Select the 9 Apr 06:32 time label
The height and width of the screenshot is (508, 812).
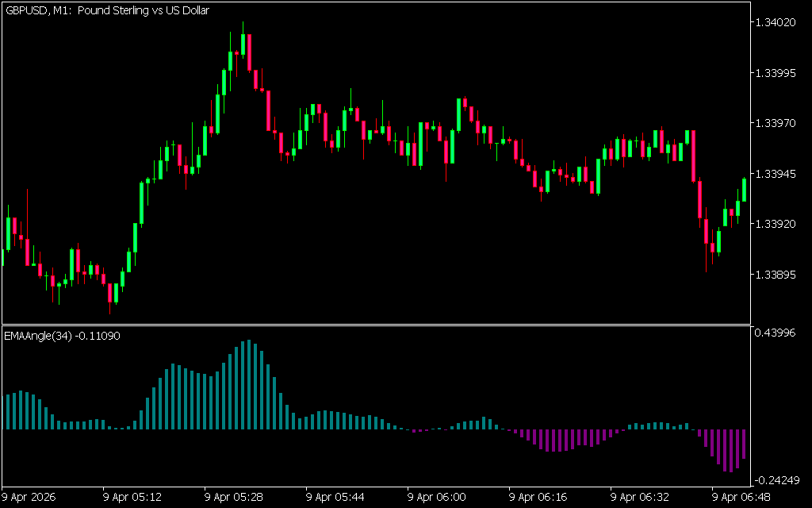pos(640,498)
